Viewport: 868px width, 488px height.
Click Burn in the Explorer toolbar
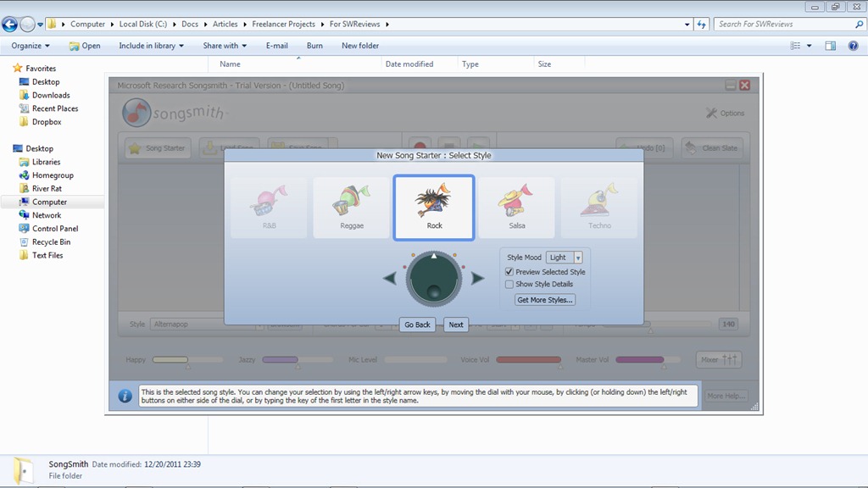pos(314,46)
